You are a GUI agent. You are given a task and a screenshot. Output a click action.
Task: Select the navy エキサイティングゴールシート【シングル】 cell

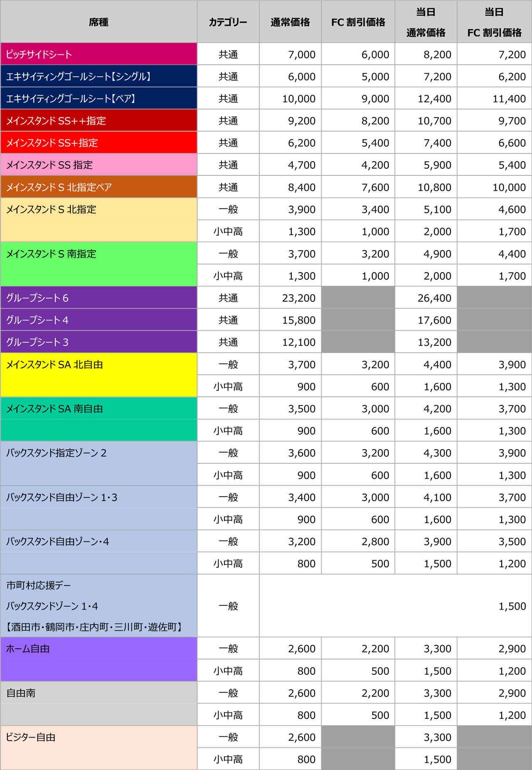pyautogui.click(x=99, y=76)
